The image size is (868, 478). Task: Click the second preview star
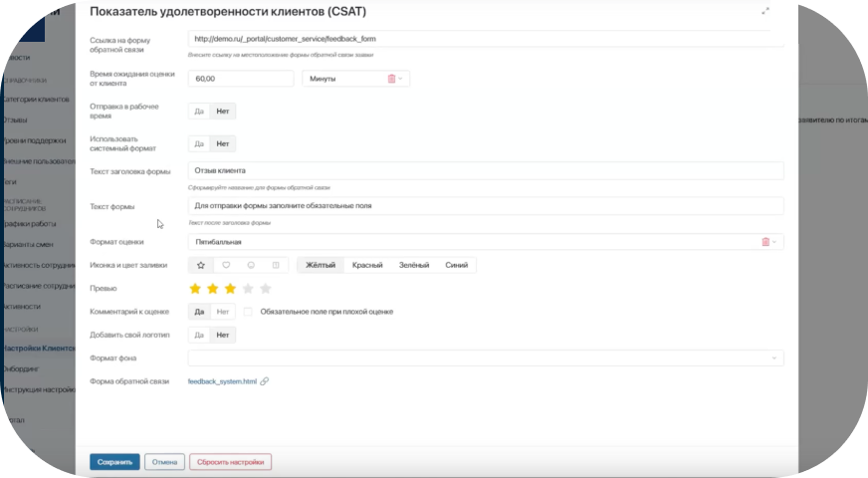213,289
